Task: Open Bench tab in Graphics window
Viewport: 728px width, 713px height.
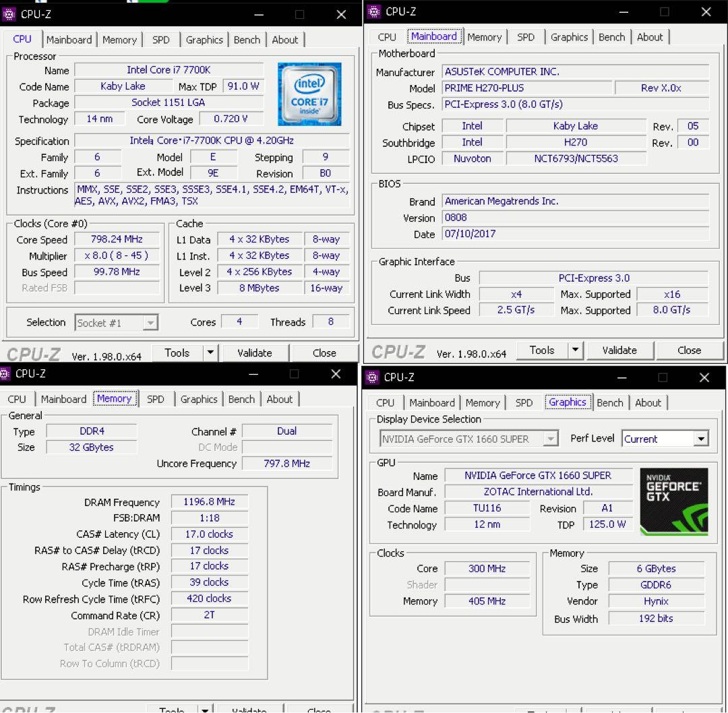Action: [610, 403]
